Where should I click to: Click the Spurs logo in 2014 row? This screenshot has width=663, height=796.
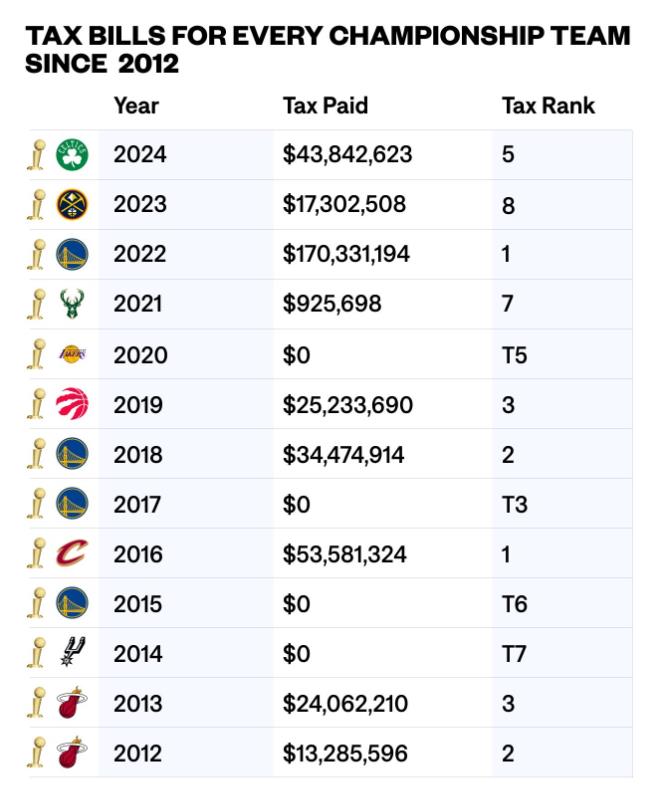click(x=72, y=653)
